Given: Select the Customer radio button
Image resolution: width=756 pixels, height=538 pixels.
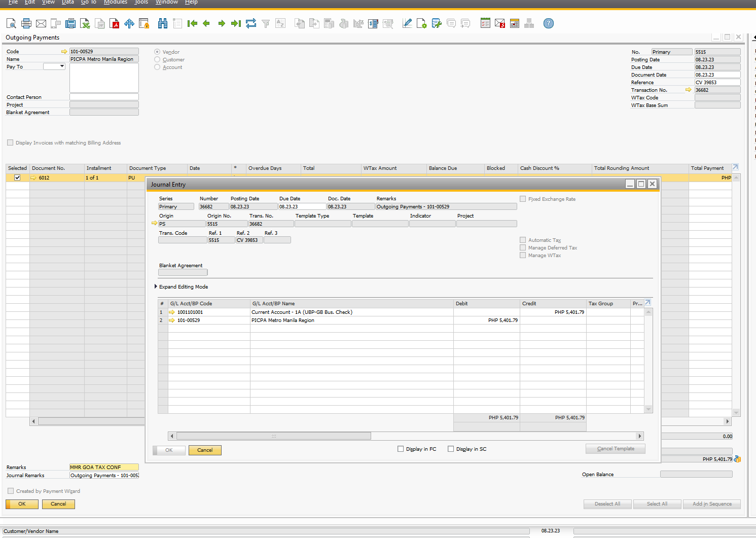Looking at the screenshot, I should 157,59.
